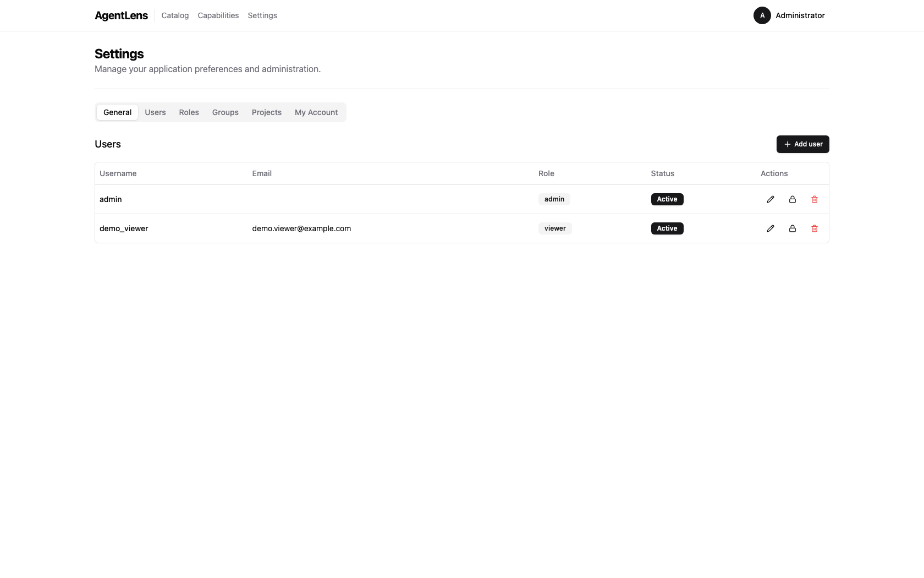The image size is (924, 578).
Task: Edit the admin user with the pencil icon
Action: (770, 199)
